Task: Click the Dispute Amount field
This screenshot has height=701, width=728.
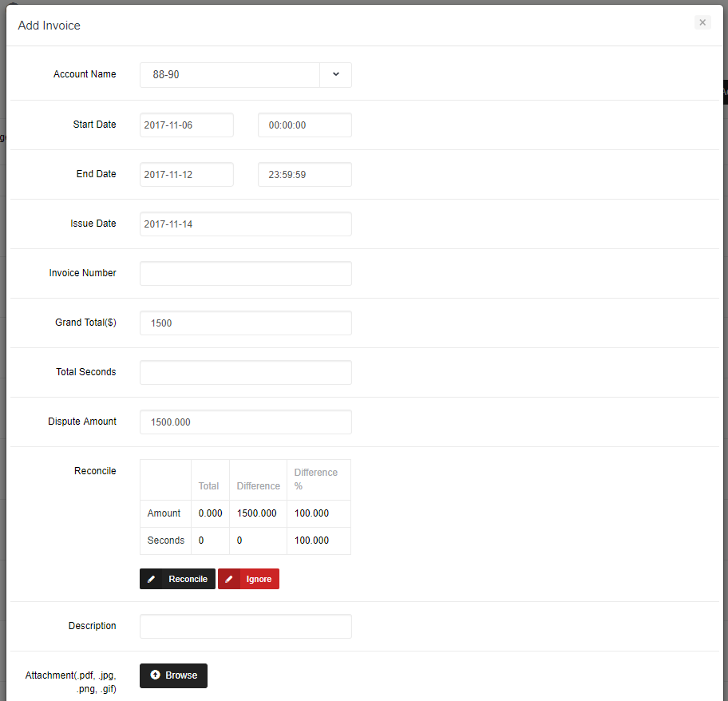Action: (245, 422)
